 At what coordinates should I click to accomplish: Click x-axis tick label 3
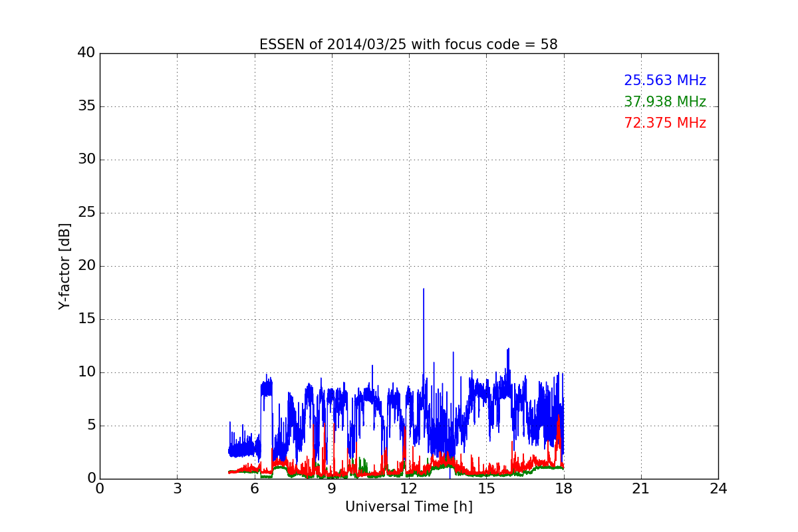coord(177,489)
